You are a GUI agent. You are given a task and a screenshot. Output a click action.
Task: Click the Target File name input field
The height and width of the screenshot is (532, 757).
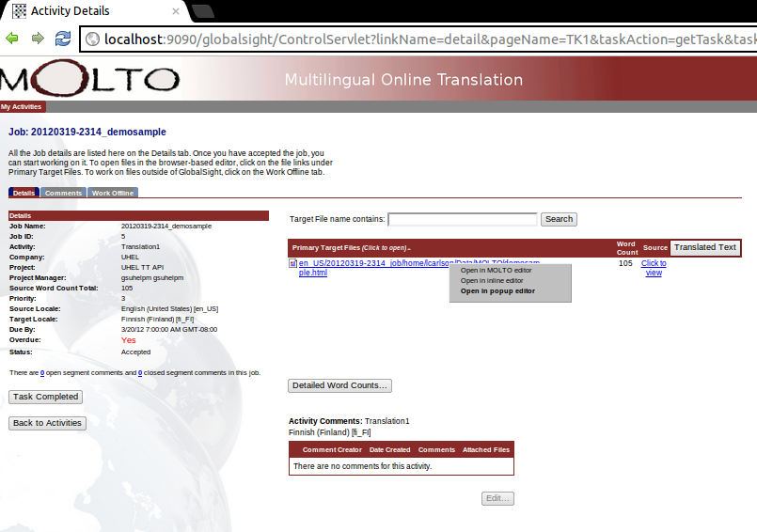coord(462,219)
